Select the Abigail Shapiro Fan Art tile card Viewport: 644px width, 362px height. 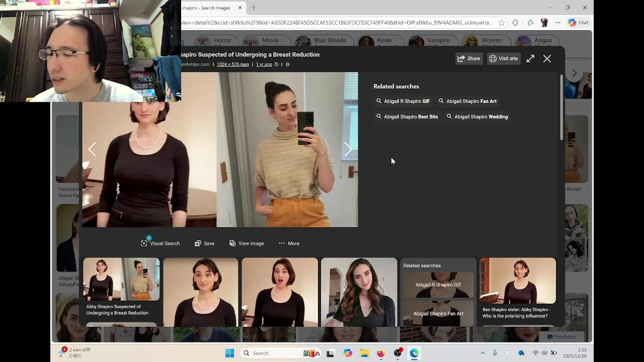[438, 313]
